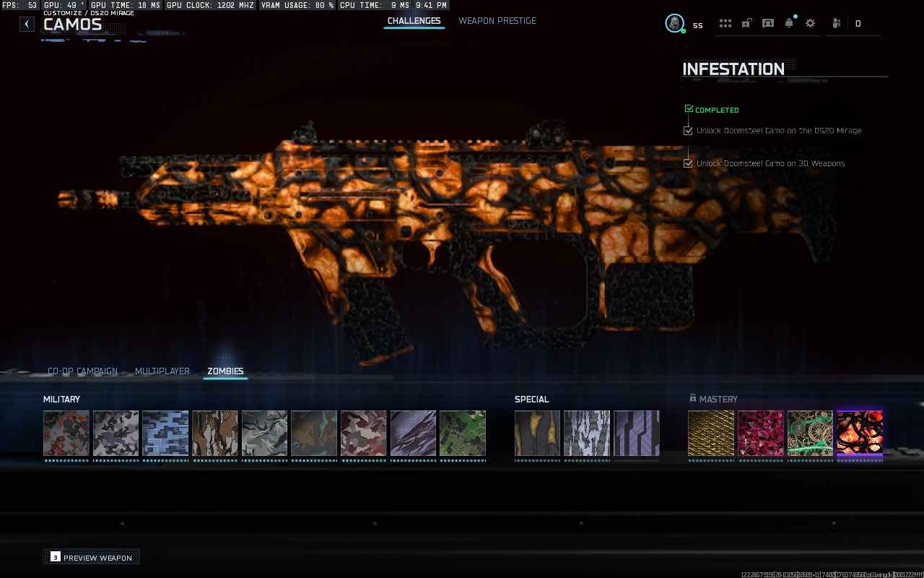Open the MULTIPLAYER camo tab
The image size is (924, 578).
(x=162, y=371)
